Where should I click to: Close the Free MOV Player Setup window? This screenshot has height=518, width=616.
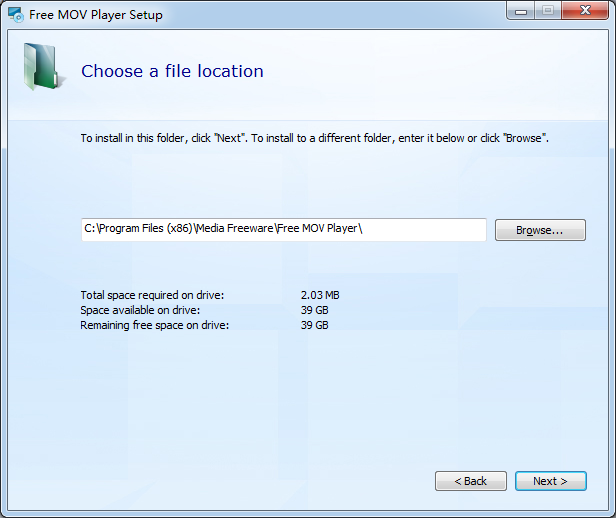[585, 10]
